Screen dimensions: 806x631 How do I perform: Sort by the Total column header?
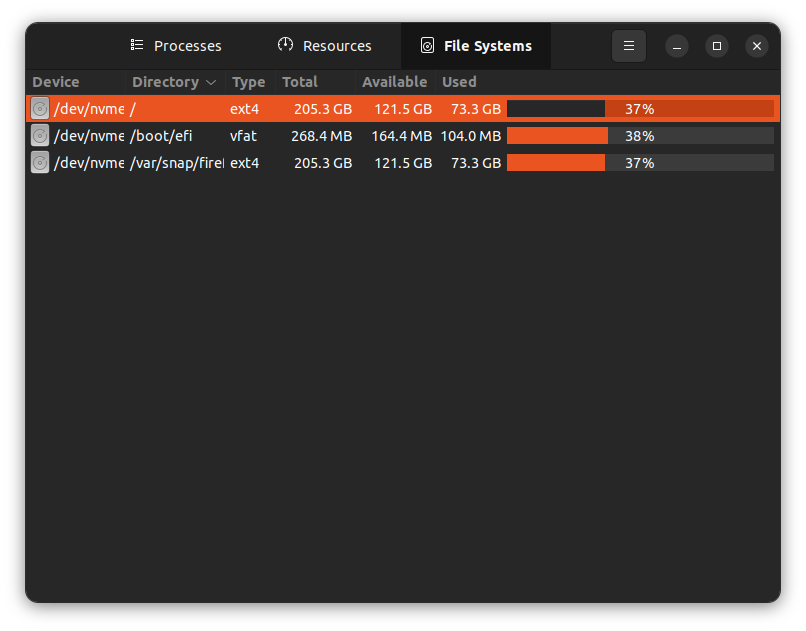click(x=315, y=82)
